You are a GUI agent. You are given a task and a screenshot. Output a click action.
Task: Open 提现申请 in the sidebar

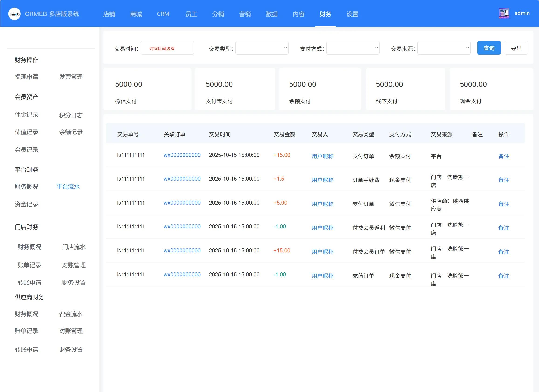click(x=26, y=77)
